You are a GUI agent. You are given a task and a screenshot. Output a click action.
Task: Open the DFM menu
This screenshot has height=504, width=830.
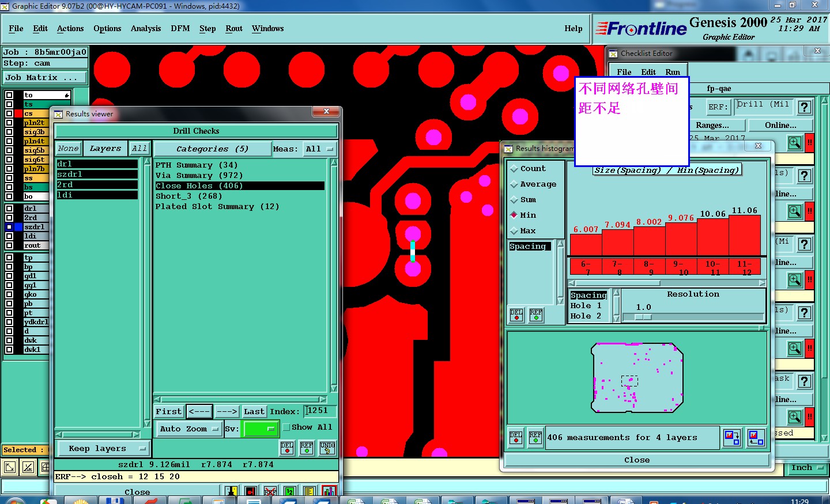[x=180, y=29]
